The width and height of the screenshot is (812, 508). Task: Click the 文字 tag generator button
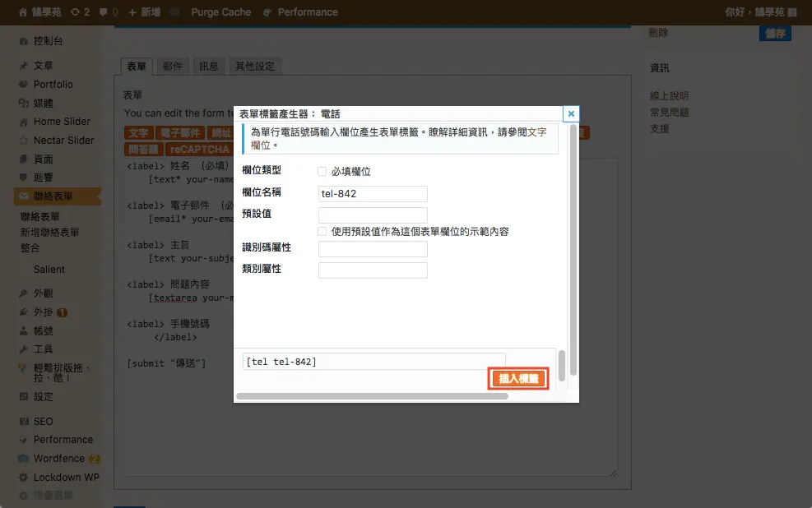(138, 133)
